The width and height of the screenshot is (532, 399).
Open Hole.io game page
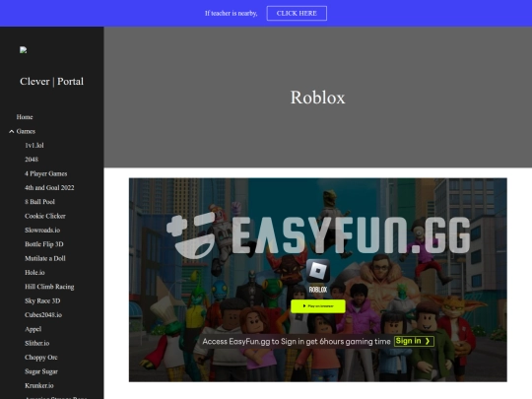click(x=34, y=273)
